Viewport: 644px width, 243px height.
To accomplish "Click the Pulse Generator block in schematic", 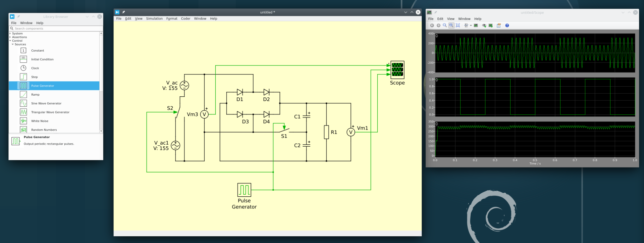I will [x=244, y=190].
